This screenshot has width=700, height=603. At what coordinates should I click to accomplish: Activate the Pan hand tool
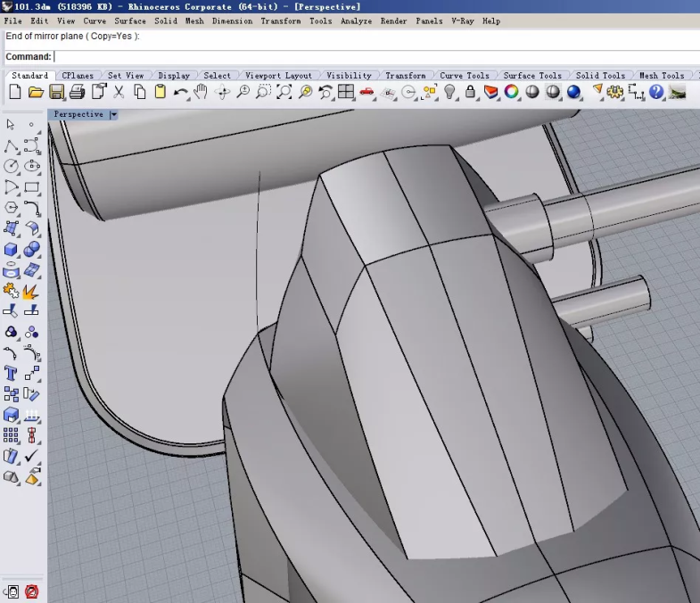[202, 92]
